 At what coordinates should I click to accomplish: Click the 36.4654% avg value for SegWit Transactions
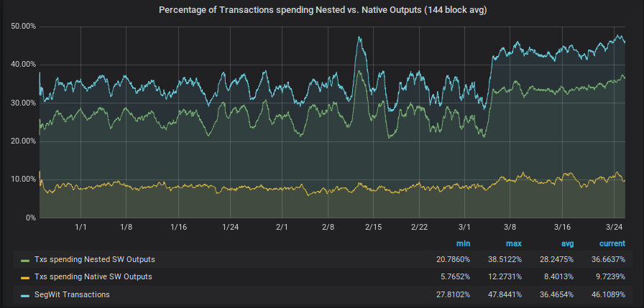click(x=556, y=294)
